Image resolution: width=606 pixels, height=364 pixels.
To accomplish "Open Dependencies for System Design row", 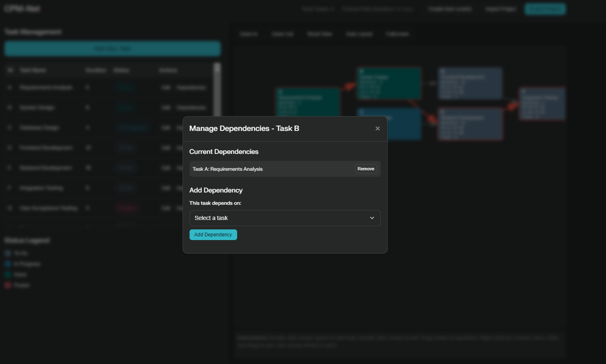I will (191, 108).
